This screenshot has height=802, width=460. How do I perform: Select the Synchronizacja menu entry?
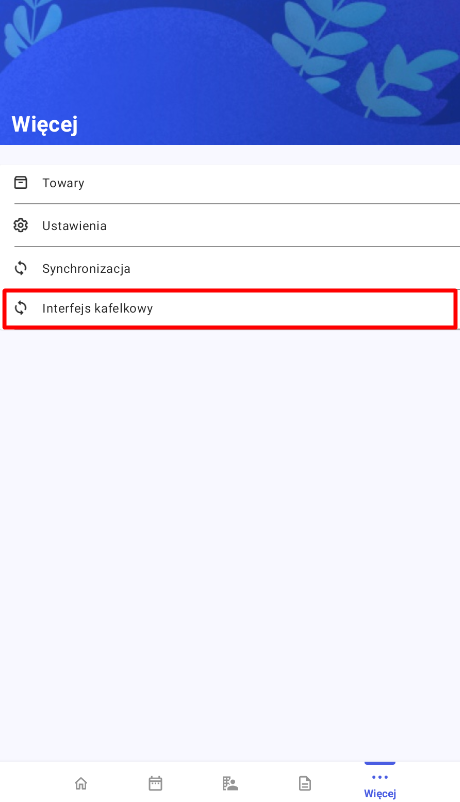(x=230, y=268)
